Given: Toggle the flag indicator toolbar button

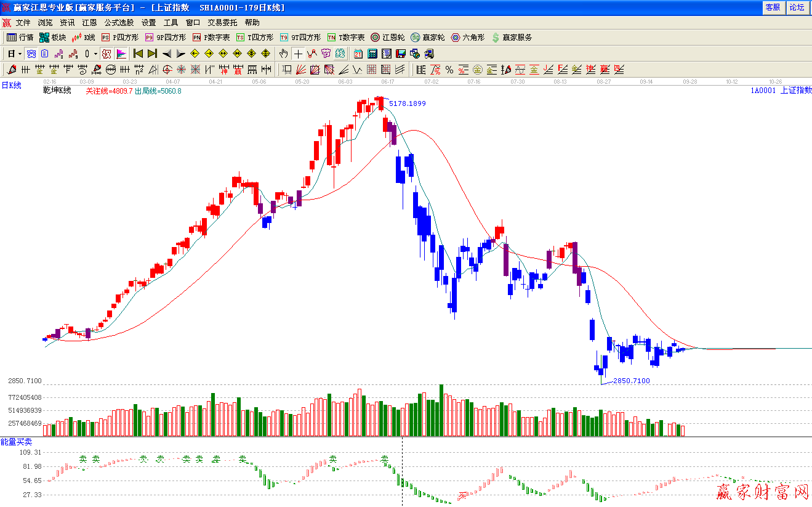Looking at the screenshot, I should (x=121, y=54).
